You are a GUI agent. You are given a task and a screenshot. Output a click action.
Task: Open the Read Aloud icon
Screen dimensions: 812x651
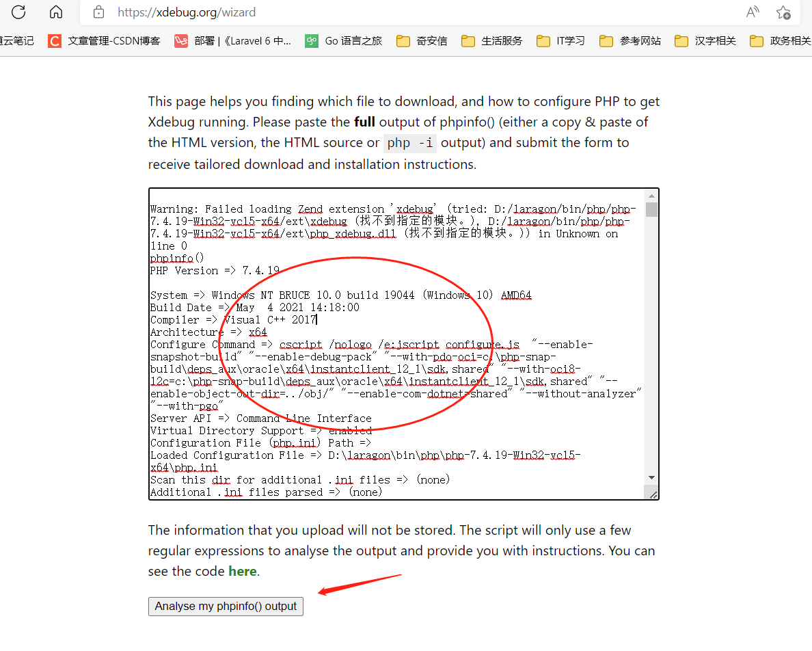[753, 12]
